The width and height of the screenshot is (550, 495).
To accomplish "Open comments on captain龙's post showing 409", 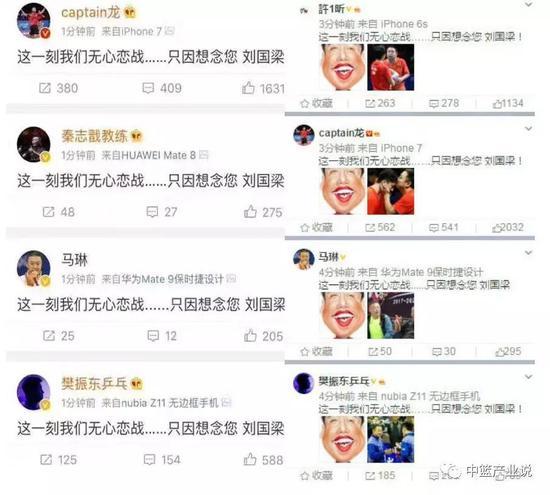I will (x=162, y=88).
